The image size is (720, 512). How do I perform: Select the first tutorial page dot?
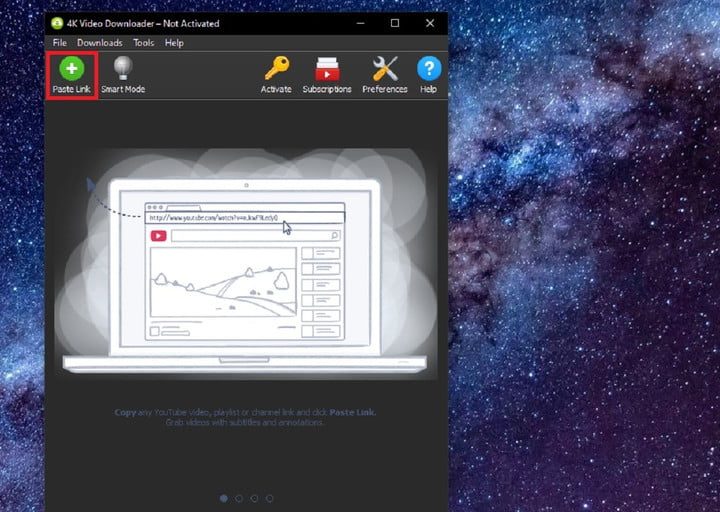[224, 498]
